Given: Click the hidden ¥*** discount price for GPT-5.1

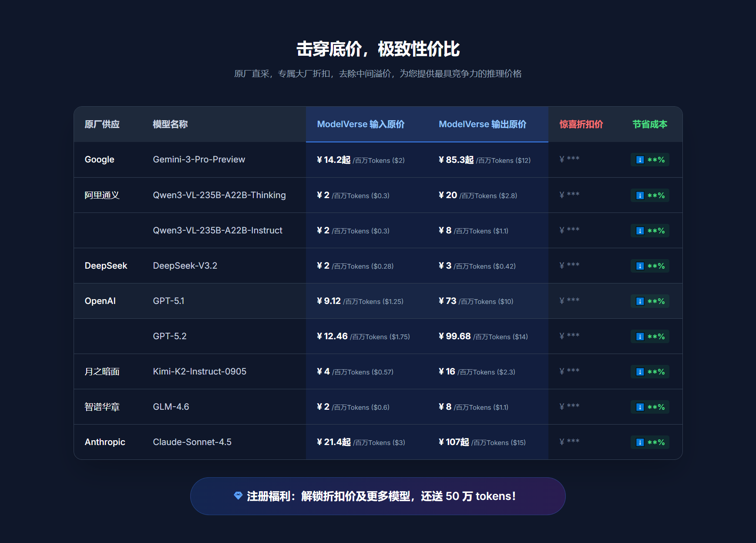Looking at the screenshot, I should point(569,301).
